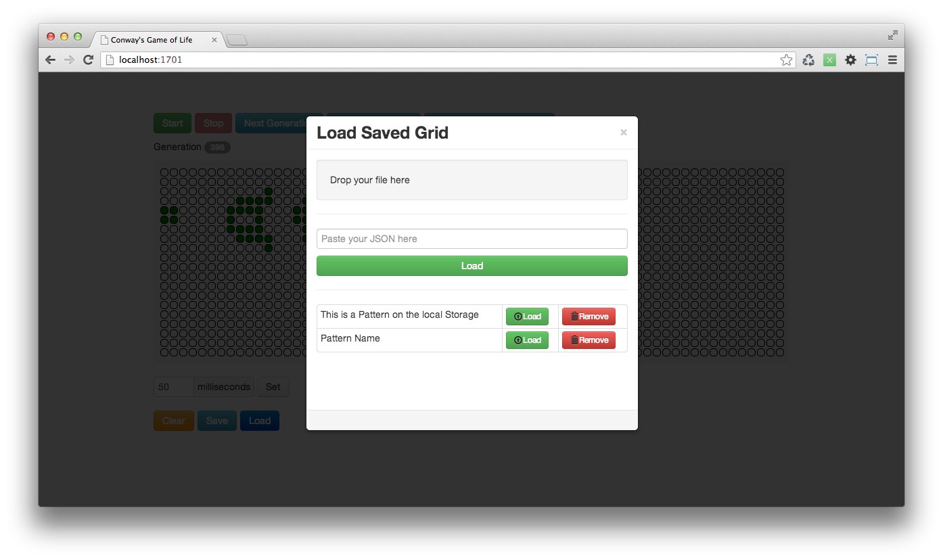Click the wide green Load button

tap(472, 266)
